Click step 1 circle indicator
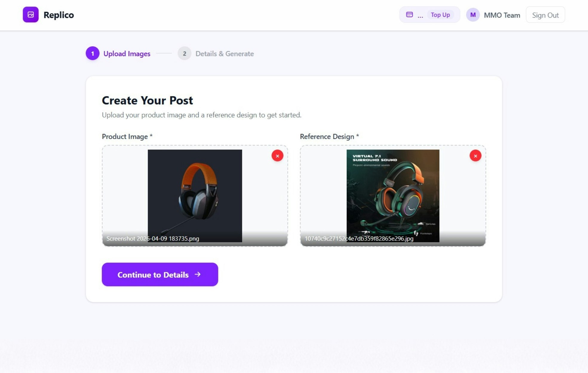Image resolution: width=588 pixels, height=373 pixels. click(x=93, y=53)
